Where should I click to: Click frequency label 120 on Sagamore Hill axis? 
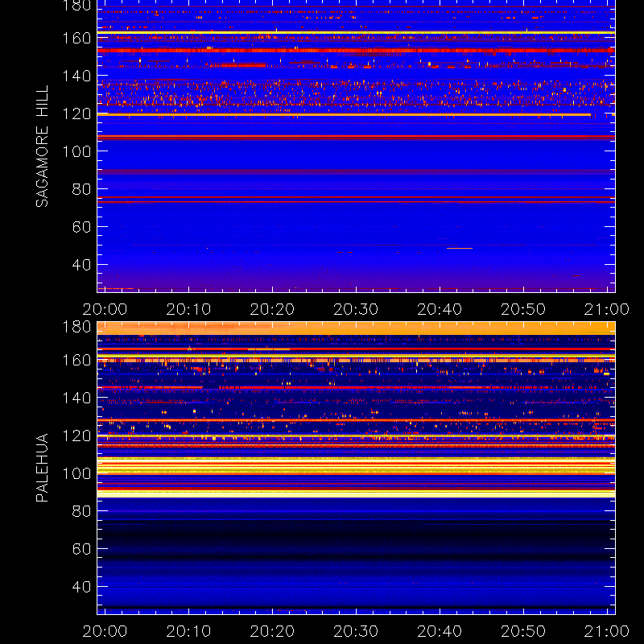[76, 114]
